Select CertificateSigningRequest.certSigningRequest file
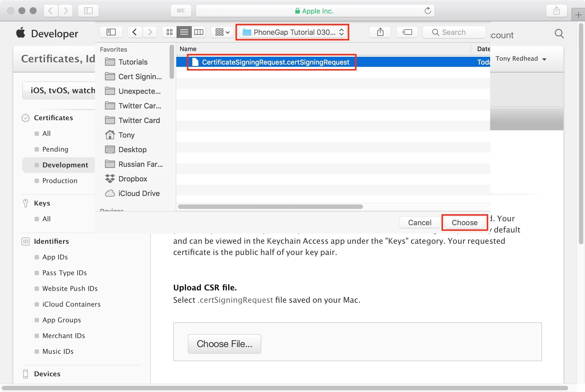 (x=275, y=62)
